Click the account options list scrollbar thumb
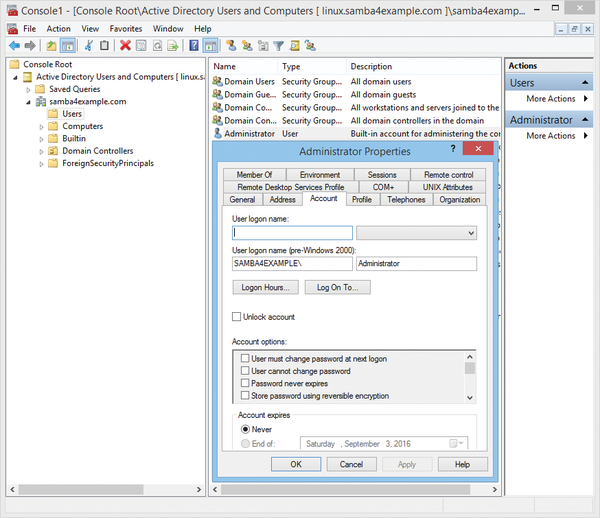600x518 pixels. [470, 368]
